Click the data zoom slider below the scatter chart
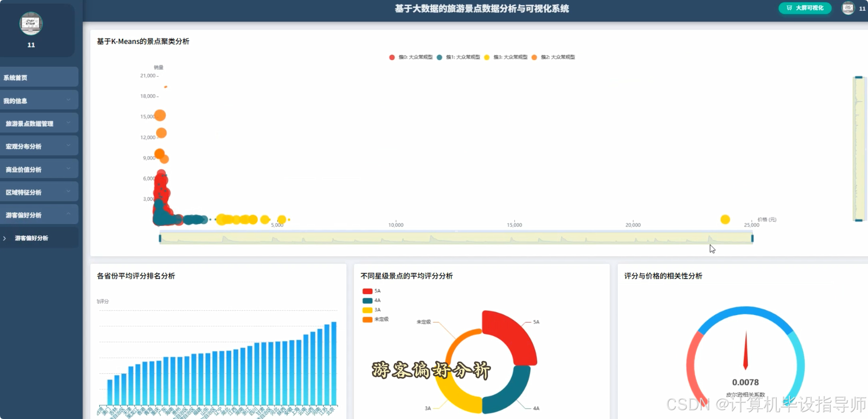 tap(456, 238)
